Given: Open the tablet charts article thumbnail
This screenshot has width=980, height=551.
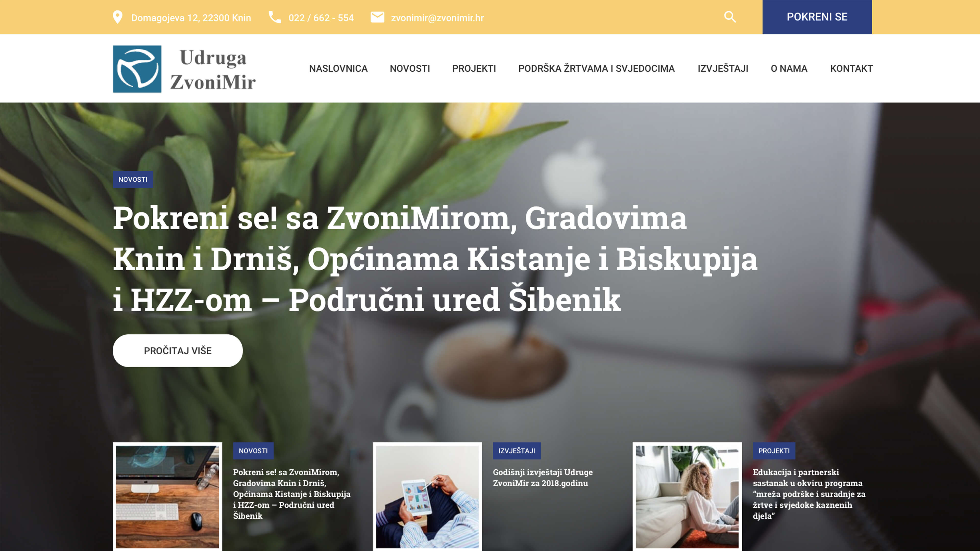Looking at the screenshot, I should point(427,496).
